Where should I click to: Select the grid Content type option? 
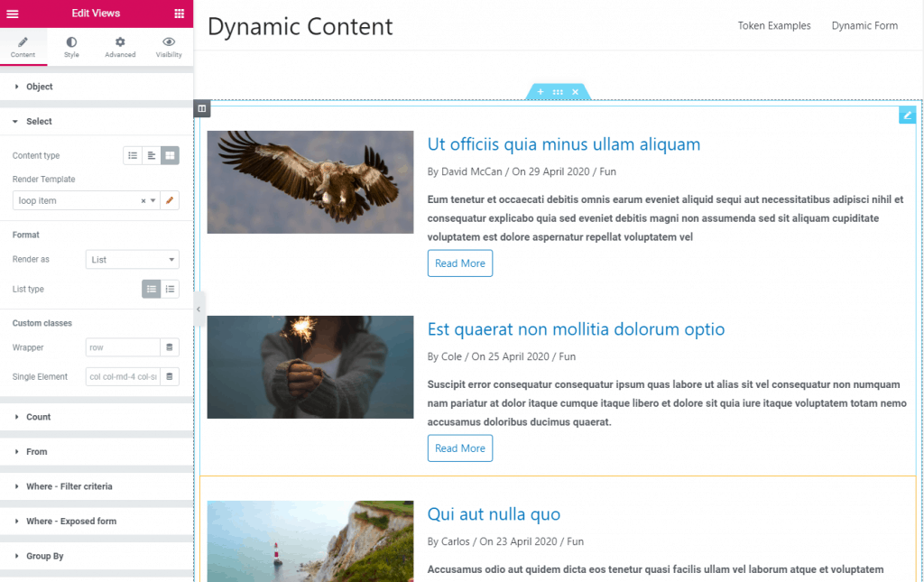170,155
